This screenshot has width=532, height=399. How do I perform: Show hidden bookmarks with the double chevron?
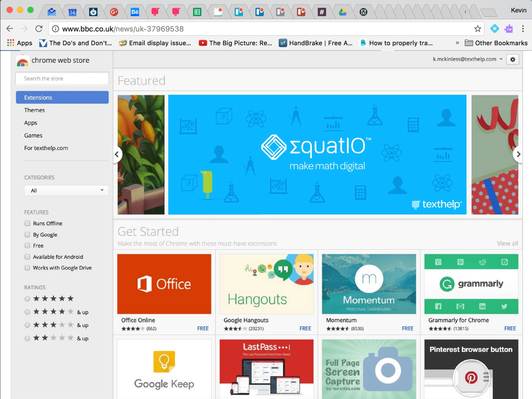457,43
